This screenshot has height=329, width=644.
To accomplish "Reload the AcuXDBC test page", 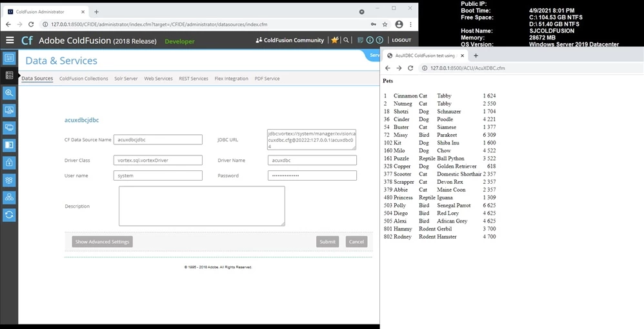I will [410, 68].
